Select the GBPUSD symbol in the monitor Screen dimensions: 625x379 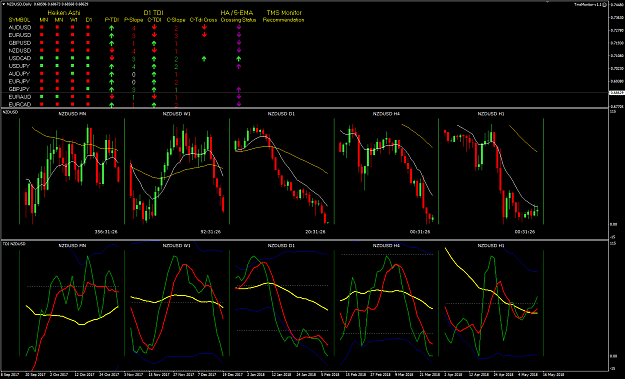click(20, 43)
